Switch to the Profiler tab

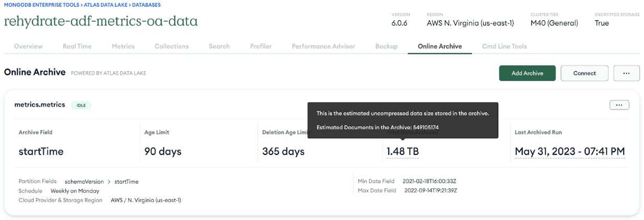pos(260,46)
